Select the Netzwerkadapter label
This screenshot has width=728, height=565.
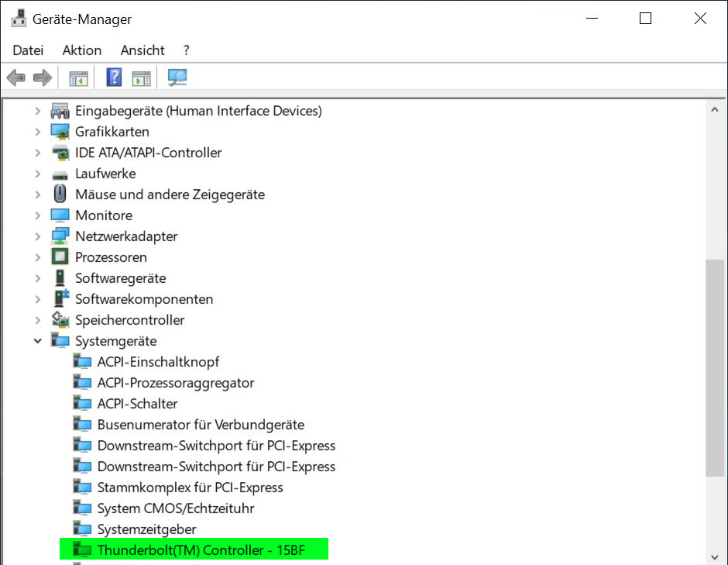[x=126, y=236]
